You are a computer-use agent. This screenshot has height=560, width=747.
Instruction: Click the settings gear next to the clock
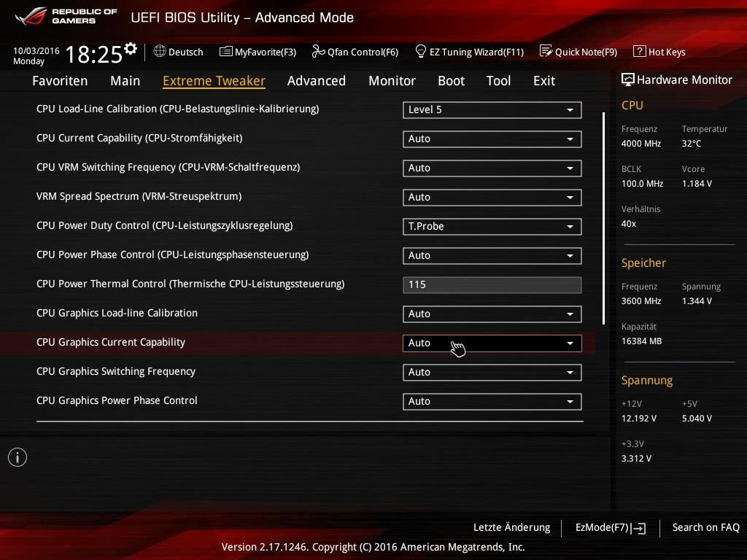pos(131,49)
